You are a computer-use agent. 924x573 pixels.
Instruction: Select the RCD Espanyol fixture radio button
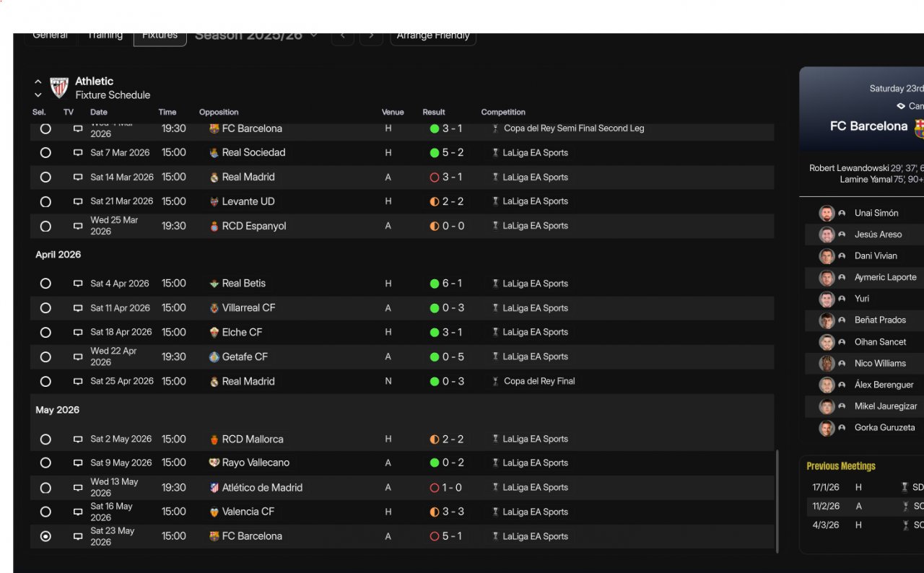pyautogui.click(x=45, y=227)
